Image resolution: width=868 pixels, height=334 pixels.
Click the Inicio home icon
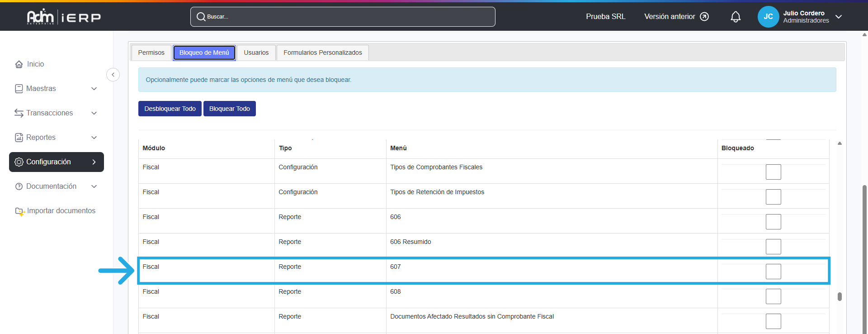[19, 64]
